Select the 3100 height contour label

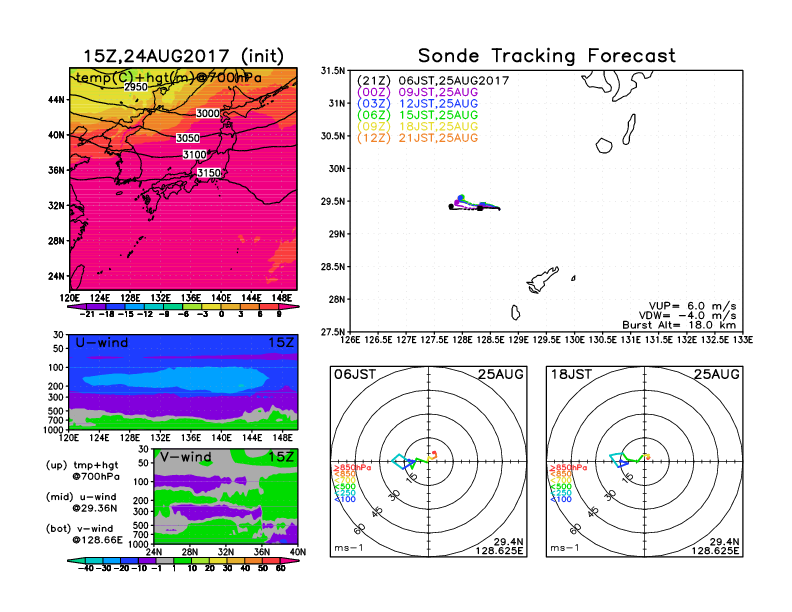(194, 155)
